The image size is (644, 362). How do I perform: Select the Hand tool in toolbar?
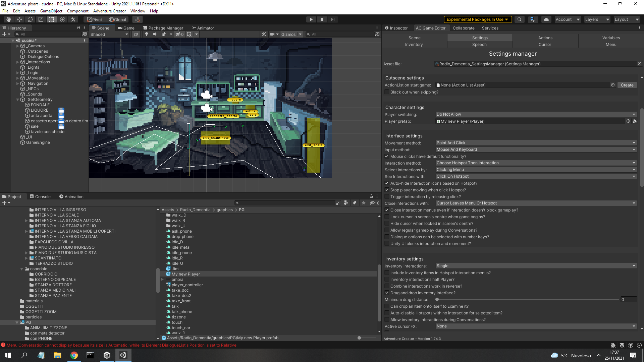pos(9,19)
